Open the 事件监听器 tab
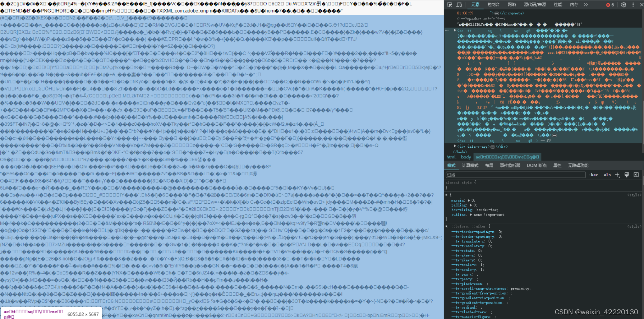The width and height of the screenshot is (644, 319). point(510,166)
